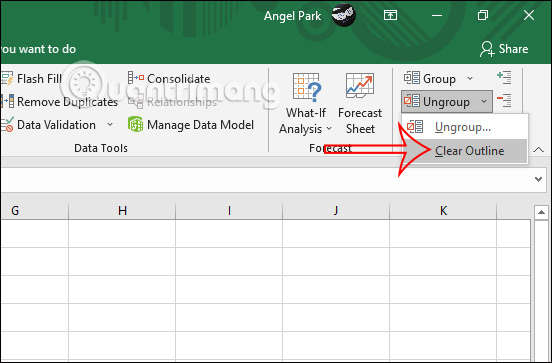Restore down the Excel window
Image resolution: width=552 pixels, height=363 pixels.
483,15
